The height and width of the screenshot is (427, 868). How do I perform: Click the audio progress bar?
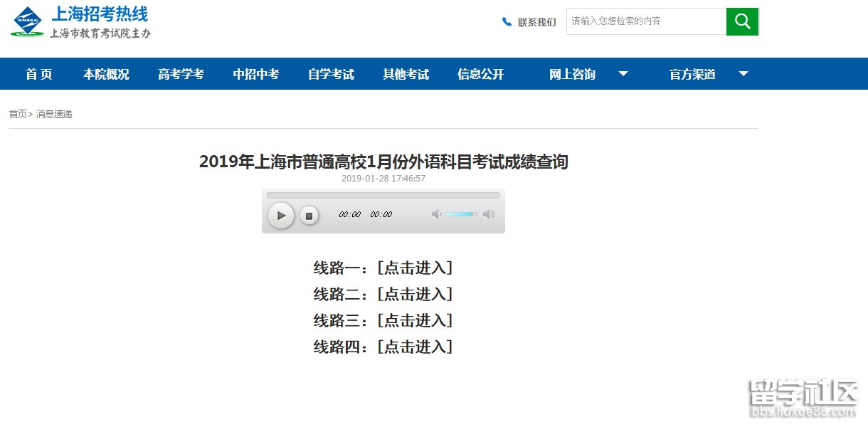click(383, 195)
